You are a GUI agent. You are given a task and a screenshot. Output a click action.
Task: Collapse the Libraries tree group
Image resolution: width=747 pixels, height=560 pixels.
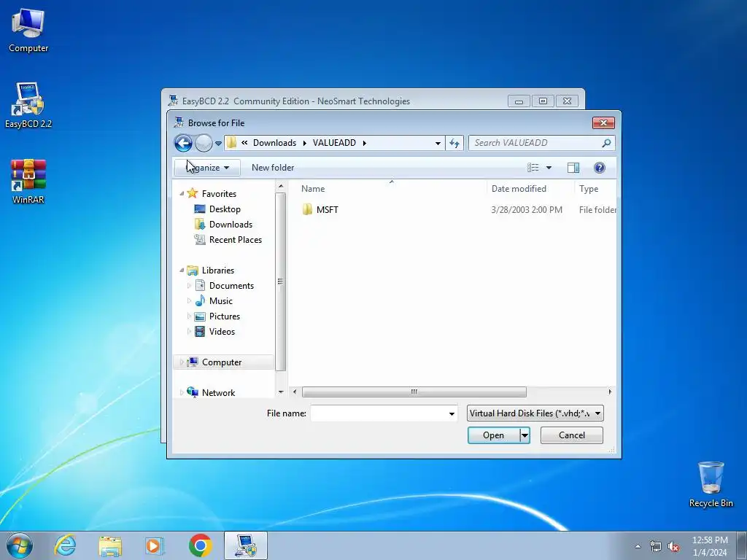click(x=182, y=270)
